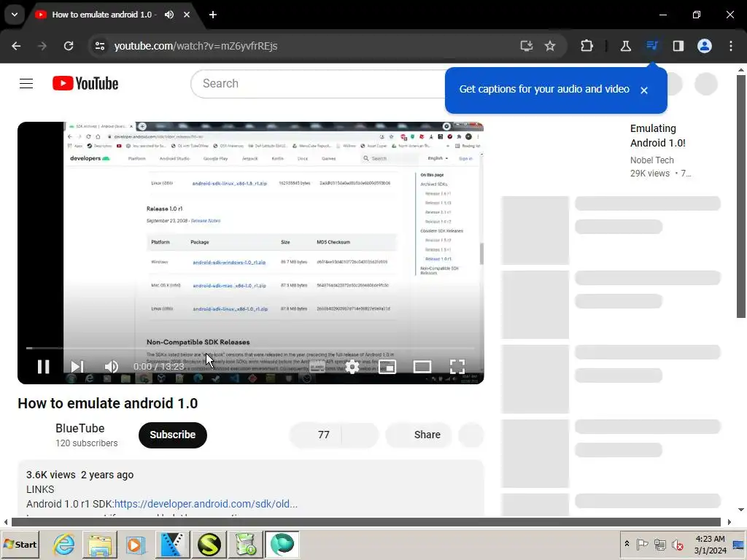The image size is (747, 560).
Task: Open the recycle bin download app in taskbar
Action: pyautogui.click(x=245, y=544)
